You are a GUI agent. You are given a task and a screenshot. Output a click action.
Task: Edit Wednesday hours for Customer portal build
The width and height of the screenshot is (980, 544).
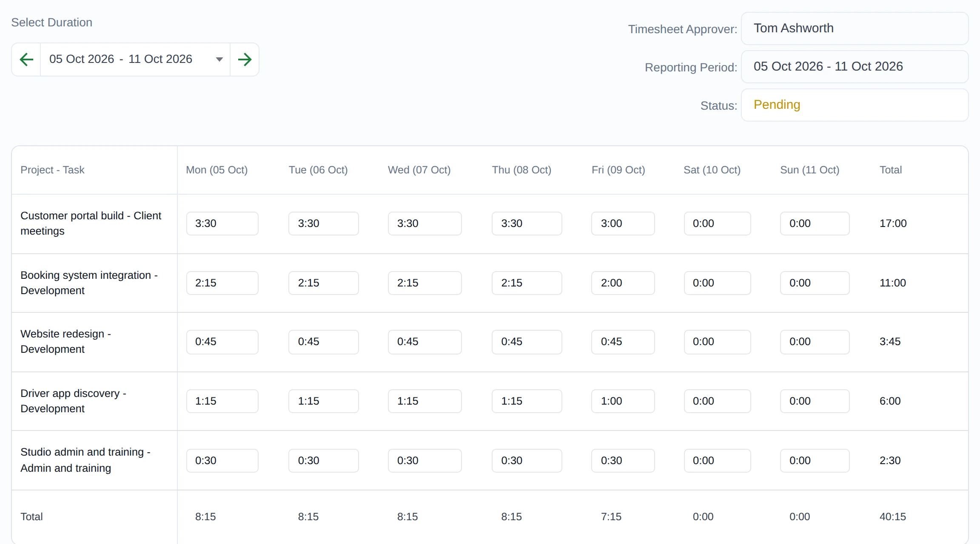(x=425, y=224)
